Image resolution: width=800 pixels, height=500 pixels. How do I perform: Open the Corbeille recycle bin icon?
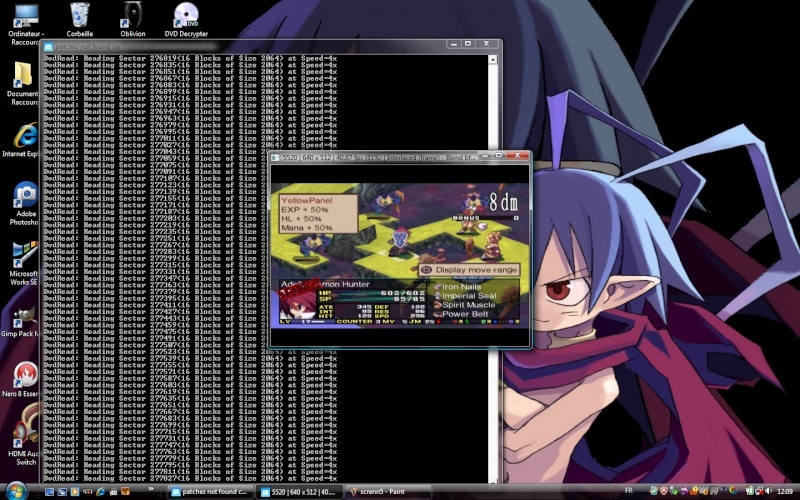tap(79, 20)
